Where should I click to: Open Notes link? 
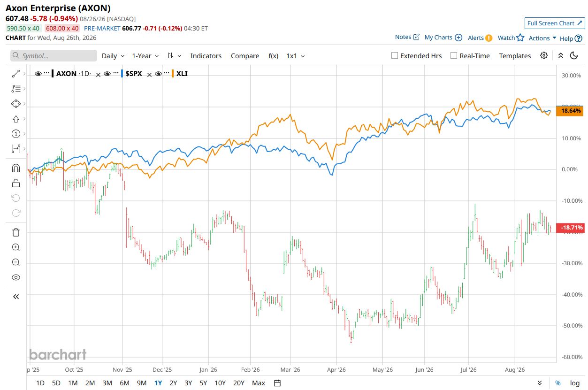coord(407,37)
